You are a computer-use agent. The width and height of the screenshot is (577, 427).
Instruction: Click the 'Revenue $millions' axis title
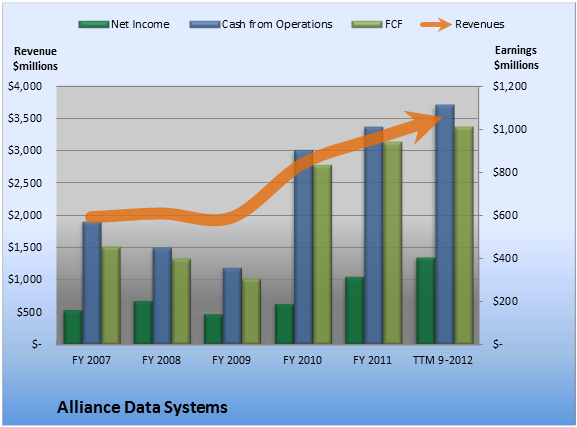coord(35,59)
